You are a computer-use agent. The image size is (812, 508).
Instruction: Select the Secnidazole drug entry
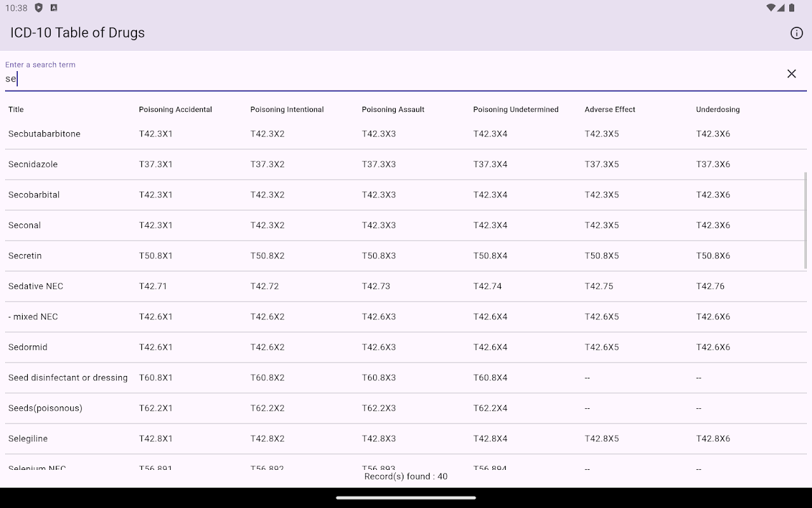coord(33,164)
